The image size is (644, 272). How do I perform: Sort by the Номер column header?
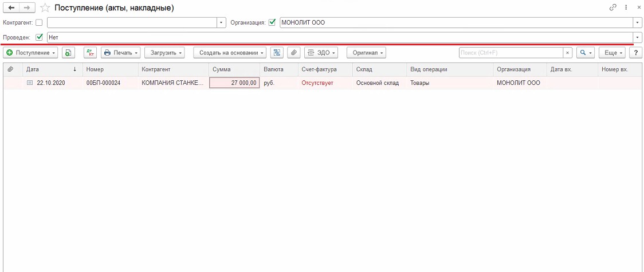[111, 69]
